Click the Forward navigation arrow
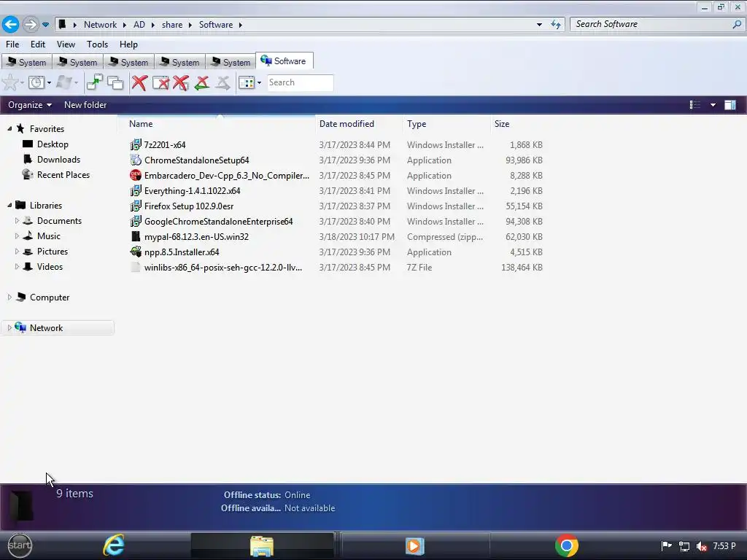The width and height of the screenshot is (747, 560). [31, 24]
